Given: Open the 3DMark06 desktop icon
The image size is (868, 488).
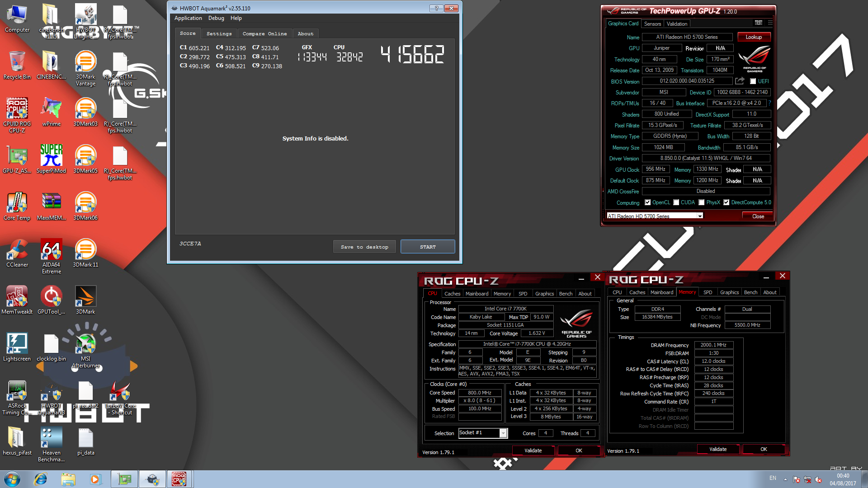Looking at the screenshot, I should tap(85, 206).
